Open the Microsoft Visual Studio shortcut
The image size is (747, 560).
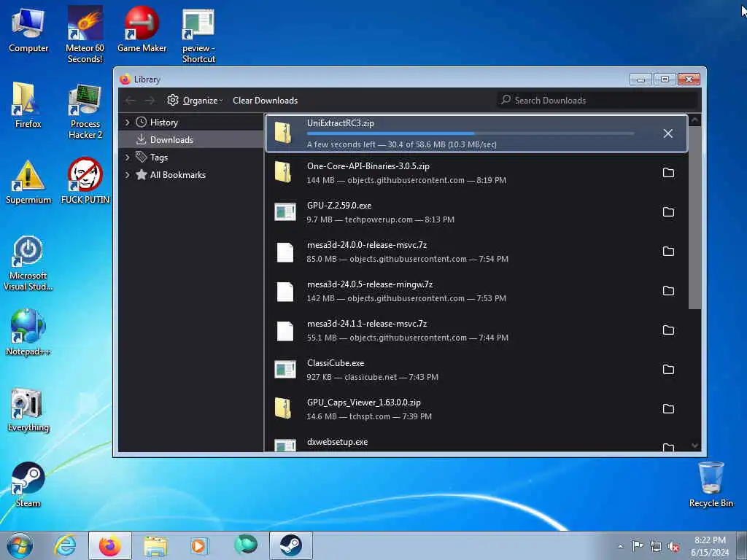click(x=28, y=262)
